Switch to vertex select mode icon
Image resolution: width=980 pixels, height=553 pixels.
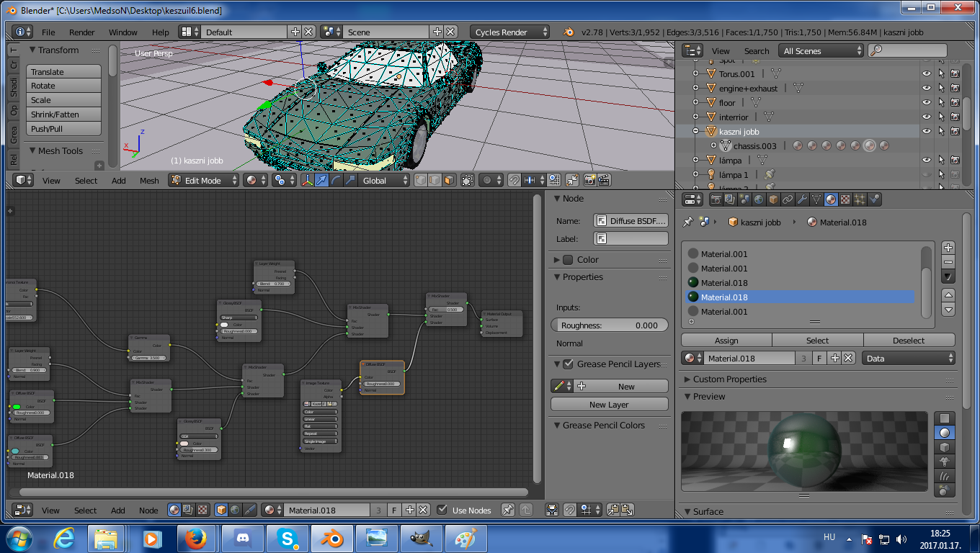pyautogui.click(x=421, y=180)
